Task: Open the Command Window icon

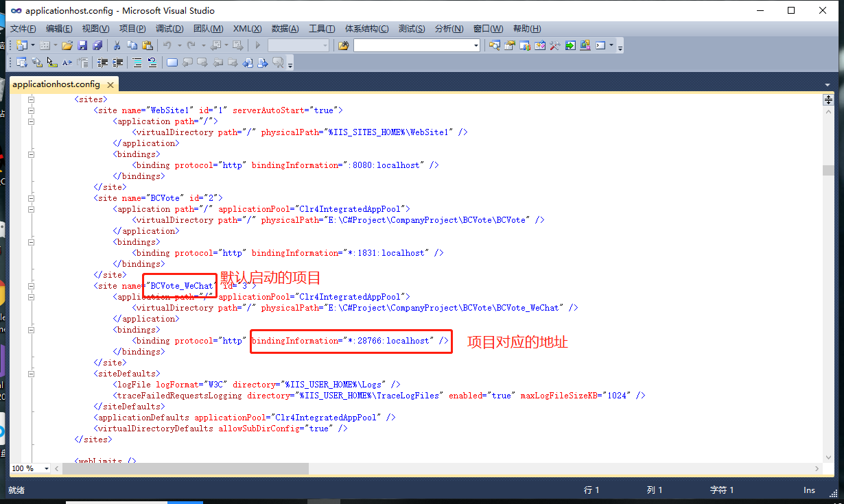Action: (600, 45)
